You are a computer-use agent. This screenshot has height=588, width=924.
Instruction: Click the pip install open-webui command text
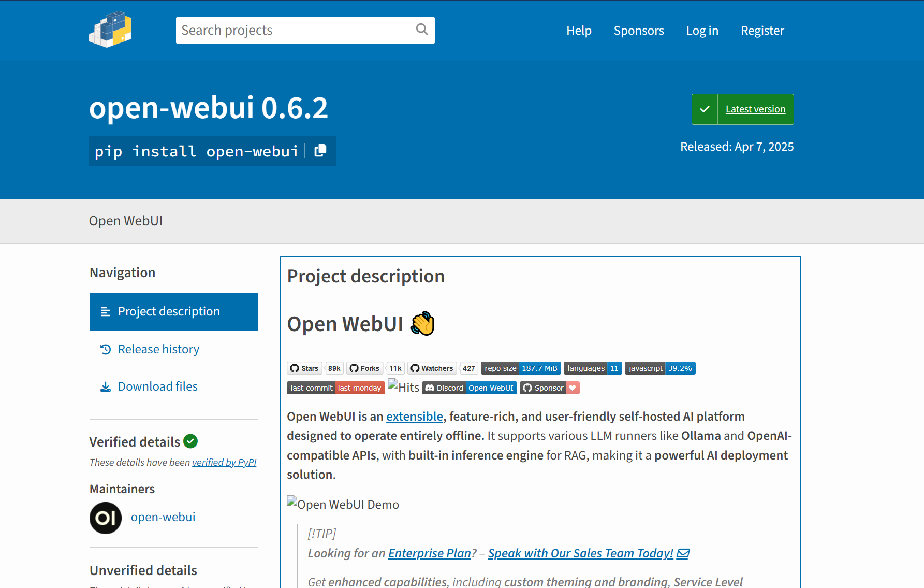click(x=197, y=151)
